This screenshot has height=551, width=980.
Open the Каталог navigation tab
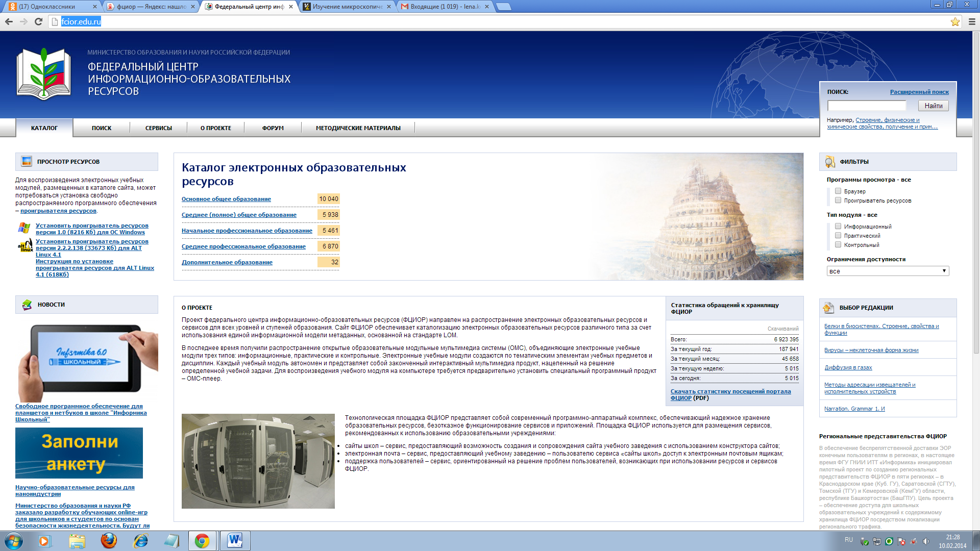(44, 128)
